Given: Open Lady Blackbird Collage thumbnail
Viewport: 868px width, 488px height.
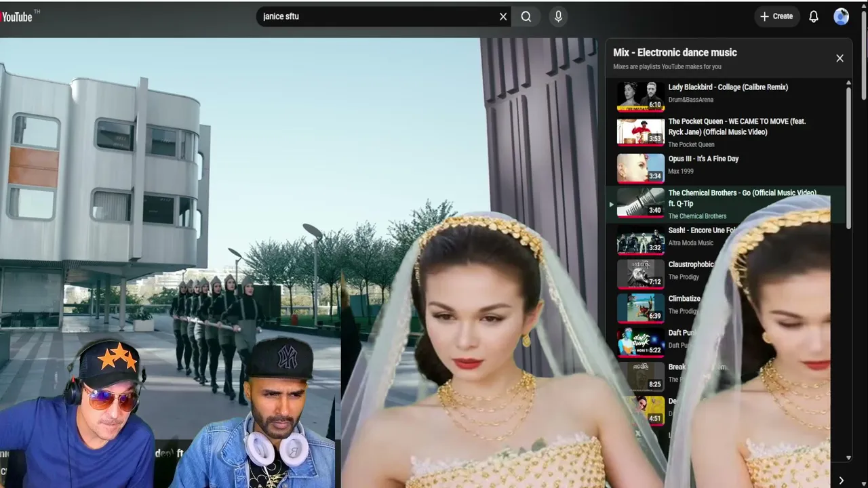Looking at the screenshot, I should 641,96.
